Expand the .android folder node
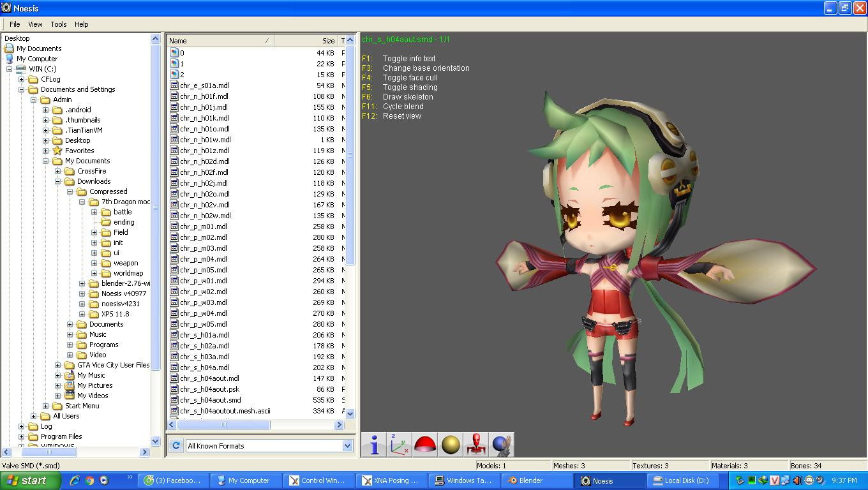This screenshot has width=868, height=490. click(46, 110)
